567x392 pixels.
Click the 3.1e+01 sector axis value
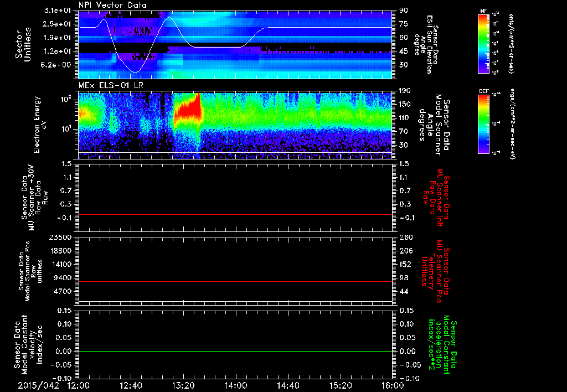57,11
